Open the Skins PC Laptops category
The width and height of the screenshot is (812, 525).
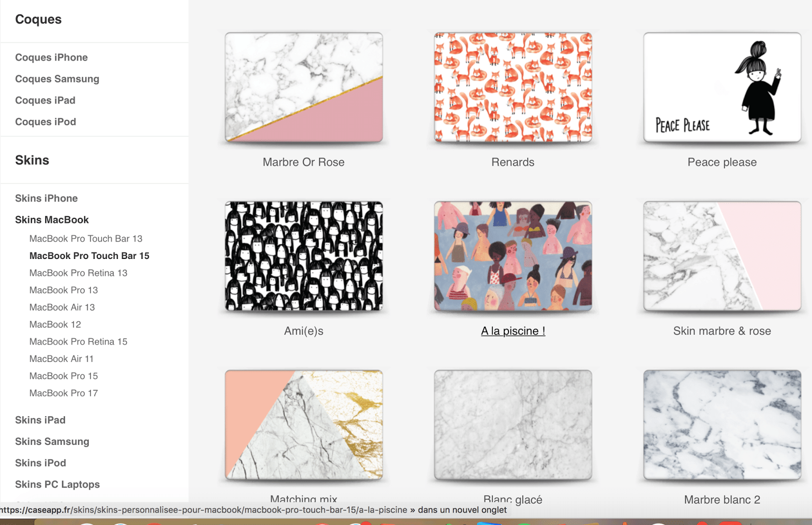[57, 484]
